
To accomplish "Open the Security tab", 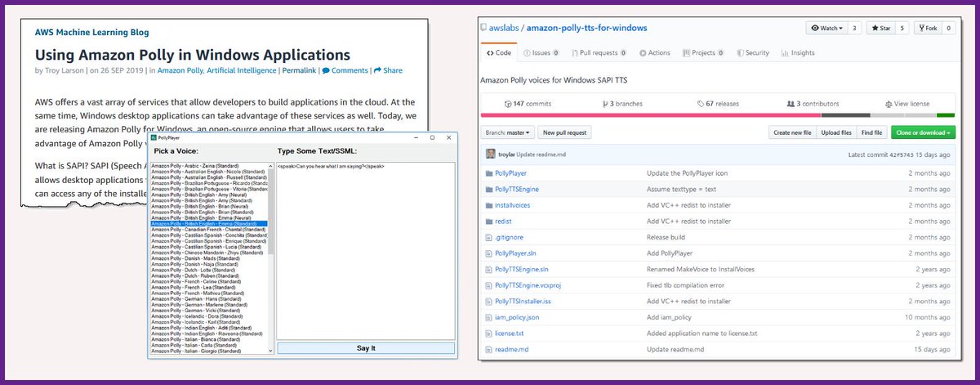I will [752, 53].
